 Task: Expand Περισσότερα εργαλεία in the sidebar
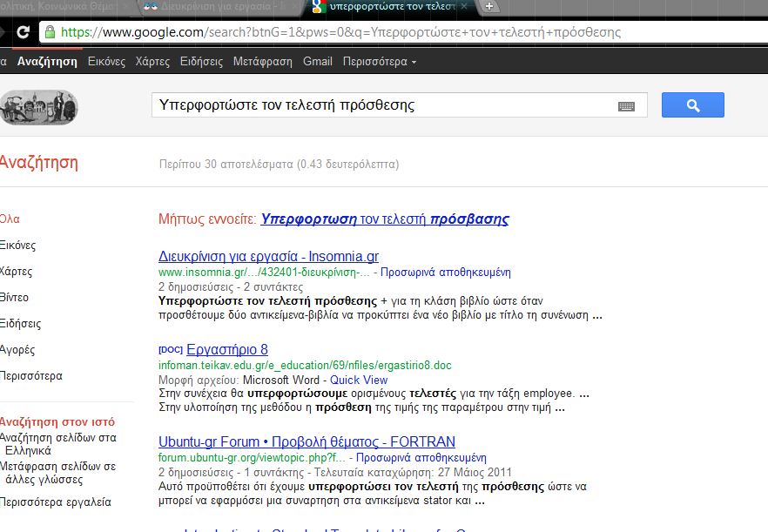[x=56, y=502]
